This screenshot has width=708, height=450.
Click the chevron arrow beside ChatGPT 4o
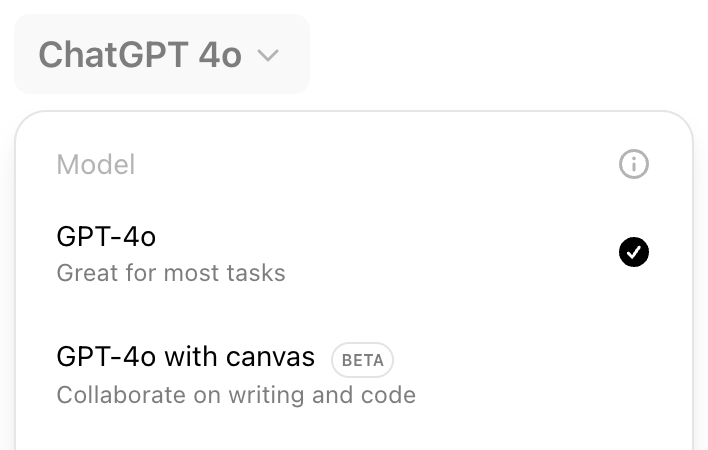267,56
